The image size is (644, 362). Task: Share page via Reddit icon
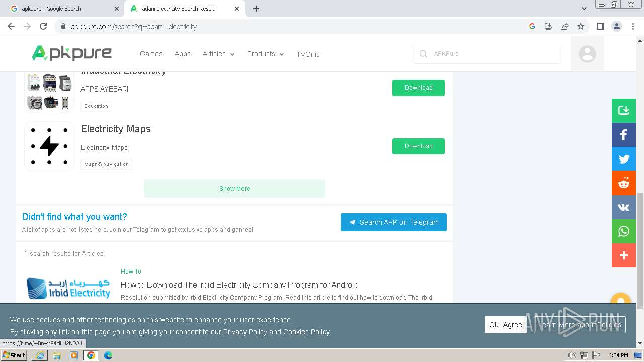point(624,183)
